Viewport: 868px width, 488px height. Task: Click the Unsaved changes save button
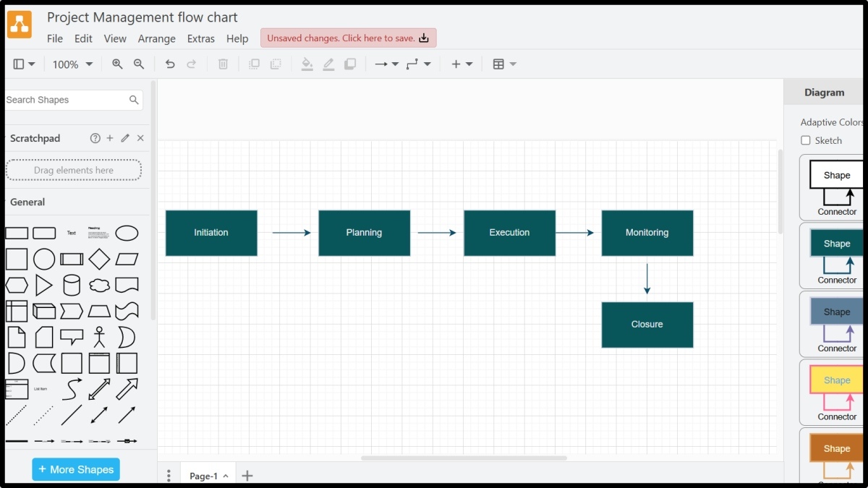pyautogui.click(x=348, y=38)
